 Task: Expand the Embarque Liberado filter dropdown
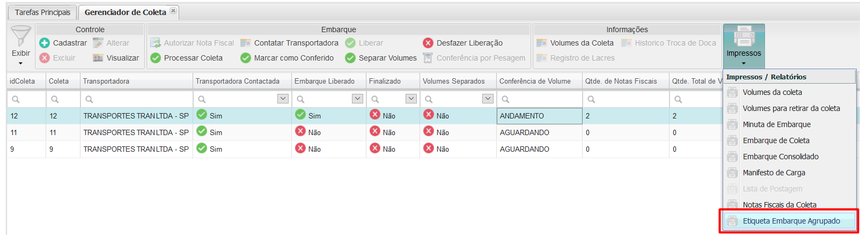pyautogui.click(x=357, y=99)
